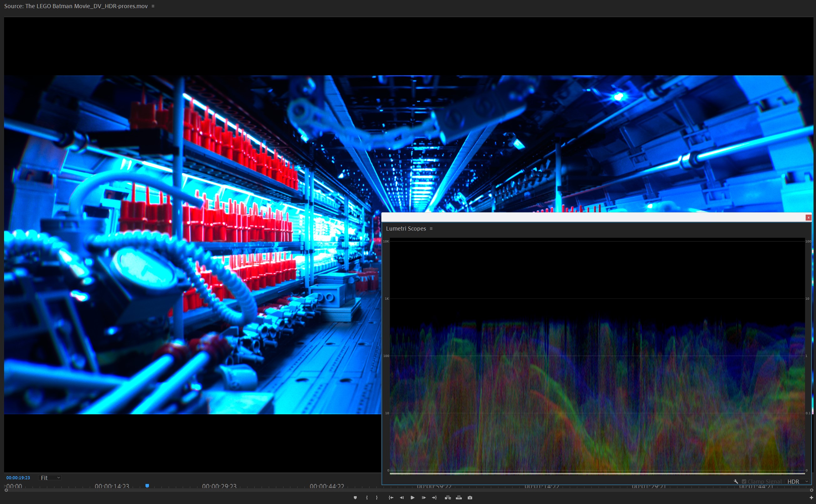The height and width of the screenshot is (504, 816).
Task: Play the source clip
Action: [413, 498]
